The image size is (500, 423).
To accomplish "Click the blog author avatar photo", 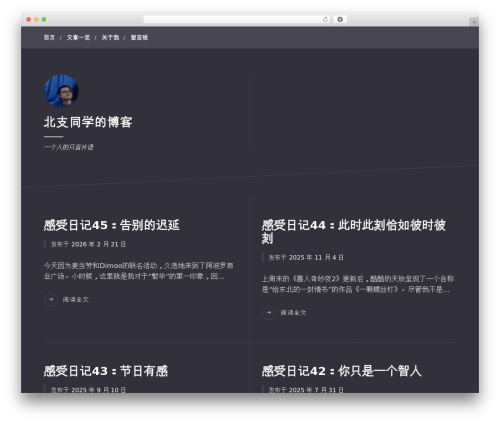I will [61, 91].
